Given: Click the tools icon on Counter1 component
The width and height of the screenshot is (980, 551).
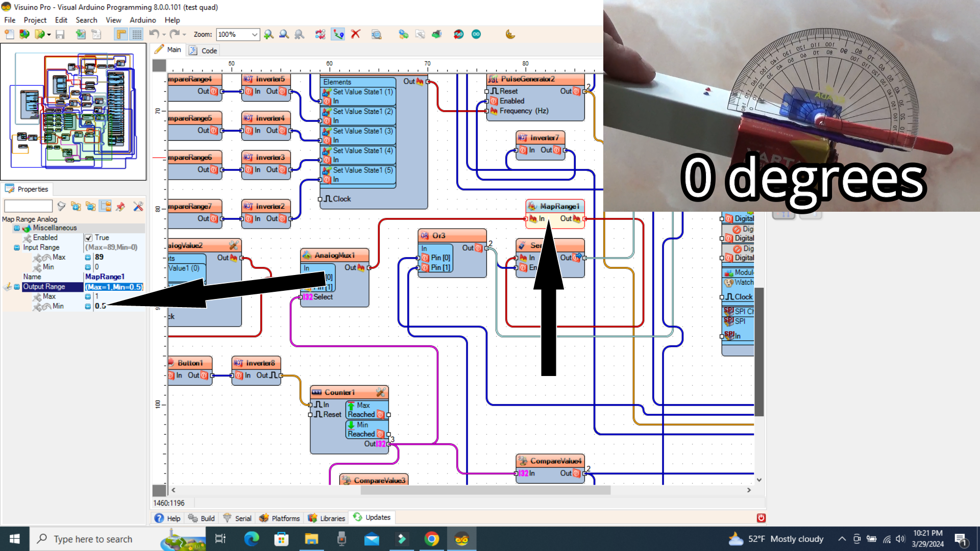Looking at the screenshot, I should click(381, 392).
